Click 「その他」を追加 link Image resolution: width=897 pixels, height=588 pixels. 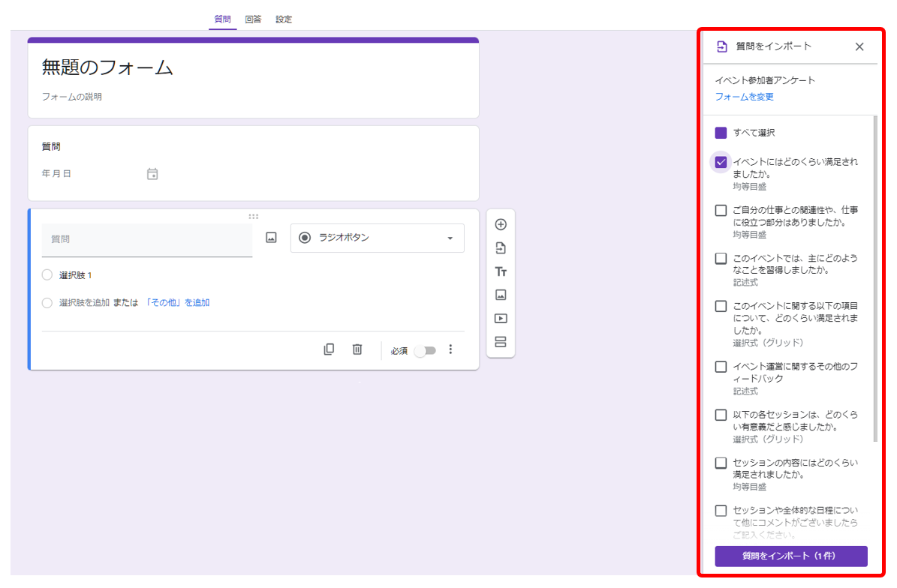pos(176,302)
